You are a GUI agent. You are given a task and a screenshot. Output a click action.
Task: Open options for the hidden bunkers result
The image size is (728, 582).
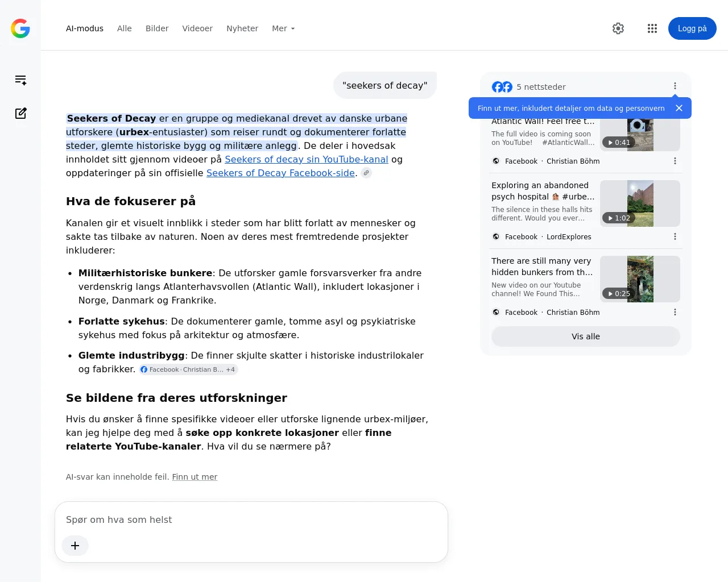675,312
